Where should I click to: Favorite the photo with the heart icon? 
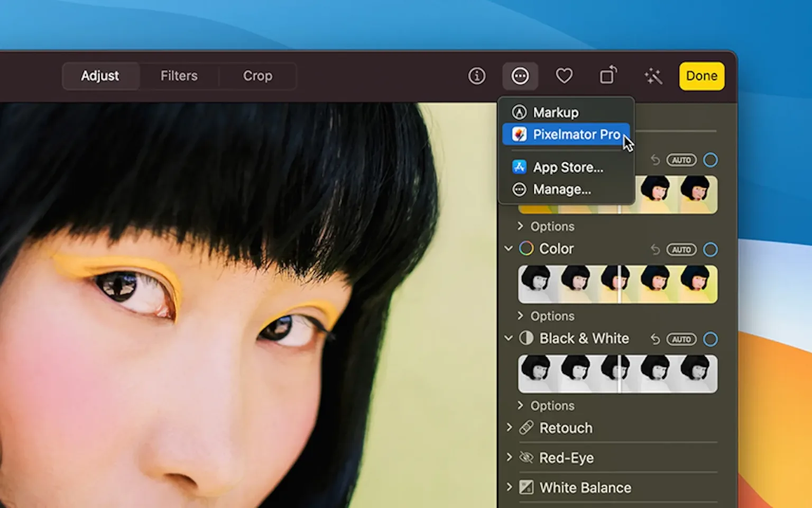pyautogui.click(x=564, y=76)
